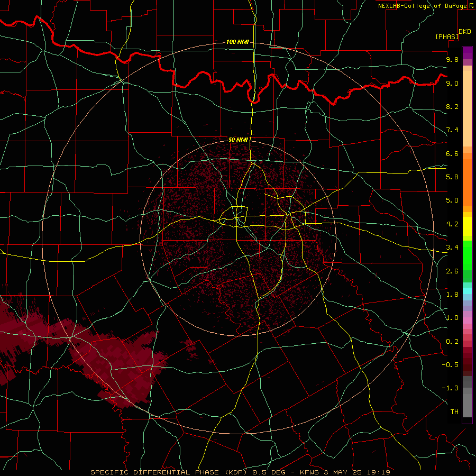Click the 1.8 scale value

(452, 295)
